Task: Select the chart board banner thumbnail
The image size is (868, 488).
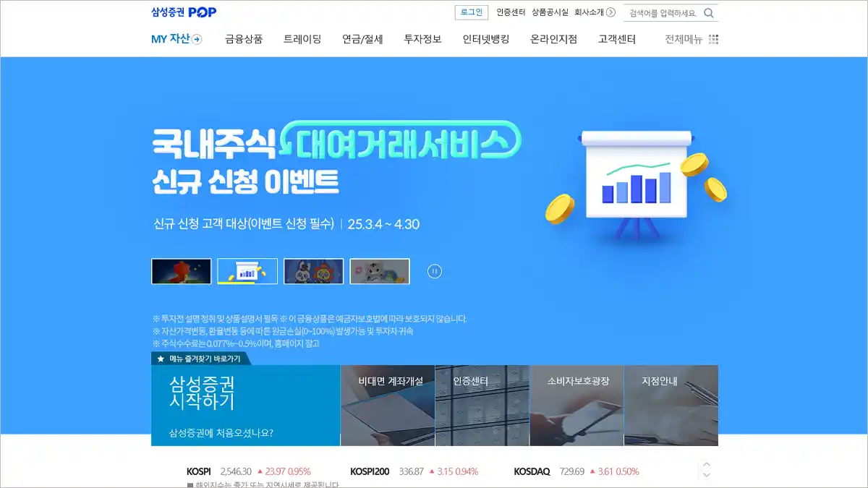Action: click(x=247, y=271)
